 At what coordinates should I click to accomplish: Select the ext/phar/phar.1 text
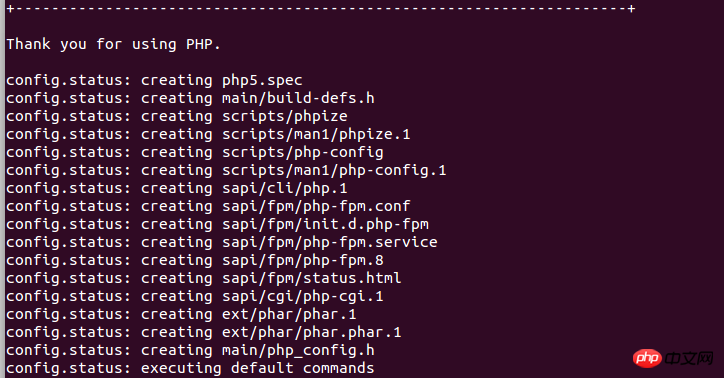(x=289, y=314)
